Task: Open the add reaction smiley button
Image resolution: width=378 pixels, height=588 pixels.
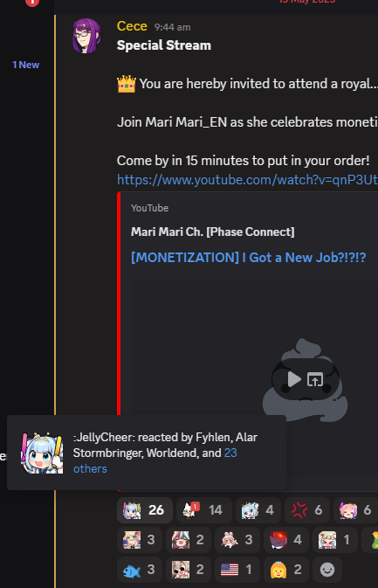Action: (327, 570)
